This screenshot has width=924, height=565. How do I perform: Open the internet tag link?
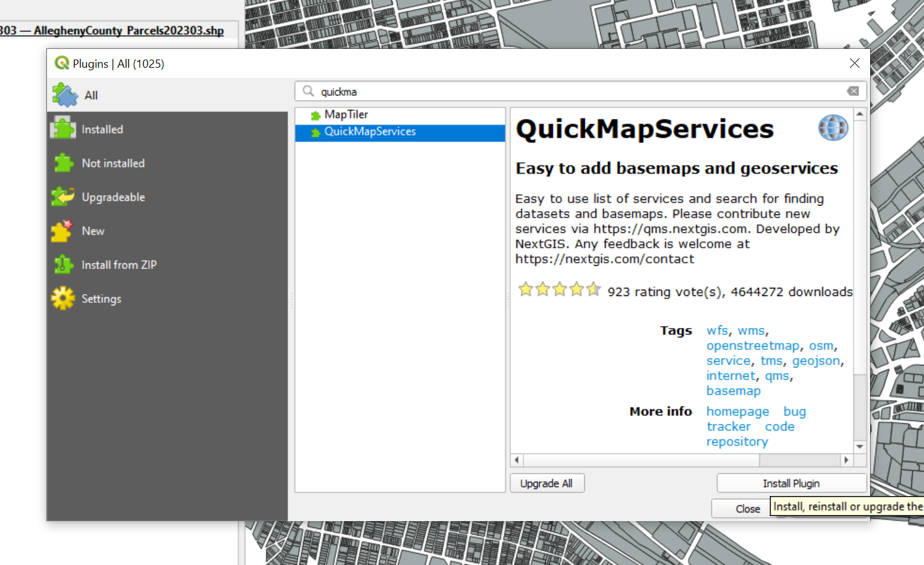coord(731,376)
